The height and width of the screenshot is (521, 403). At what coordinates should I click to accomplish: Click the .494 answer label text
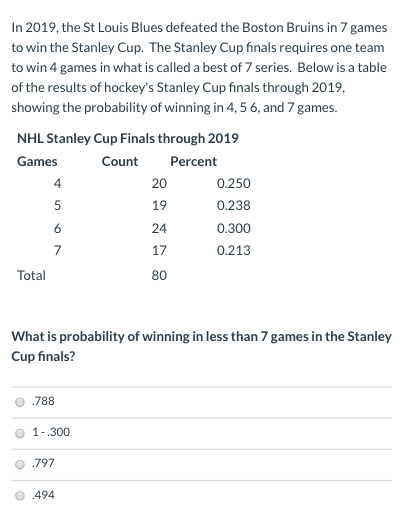pyautogui.click(x=43, y=495)
